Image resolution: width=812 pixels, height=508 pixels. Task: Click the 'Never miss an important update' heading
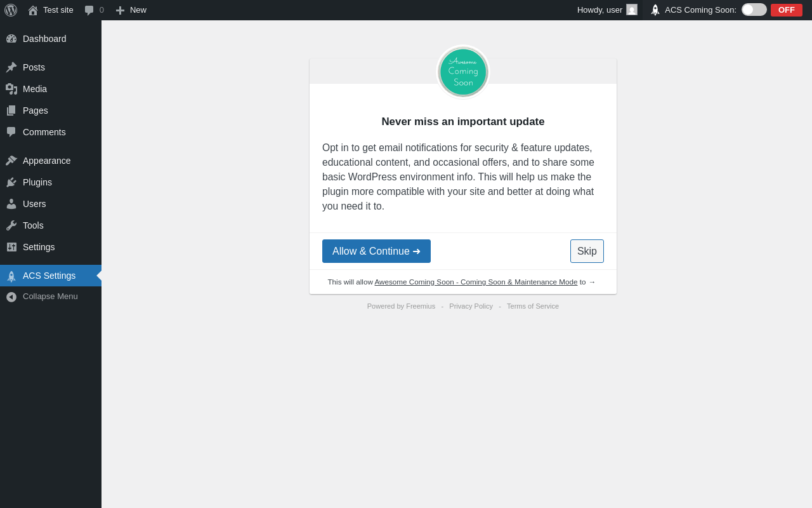[x=463, y=122]
